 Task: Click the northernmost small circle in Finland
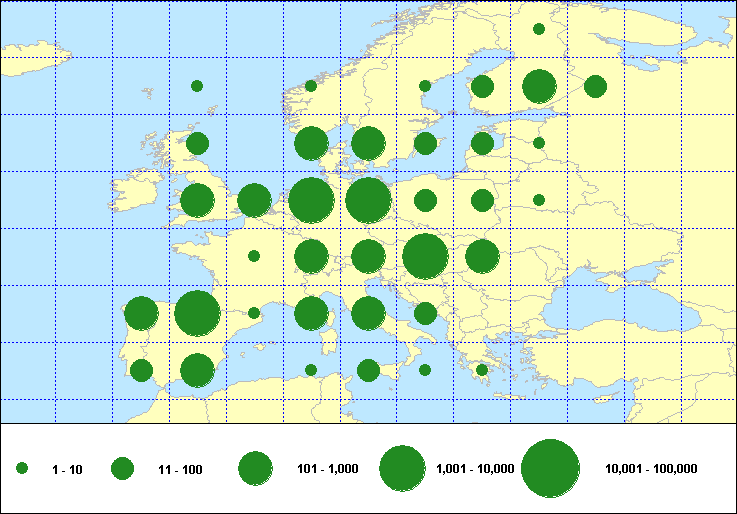tap(539, 29)
